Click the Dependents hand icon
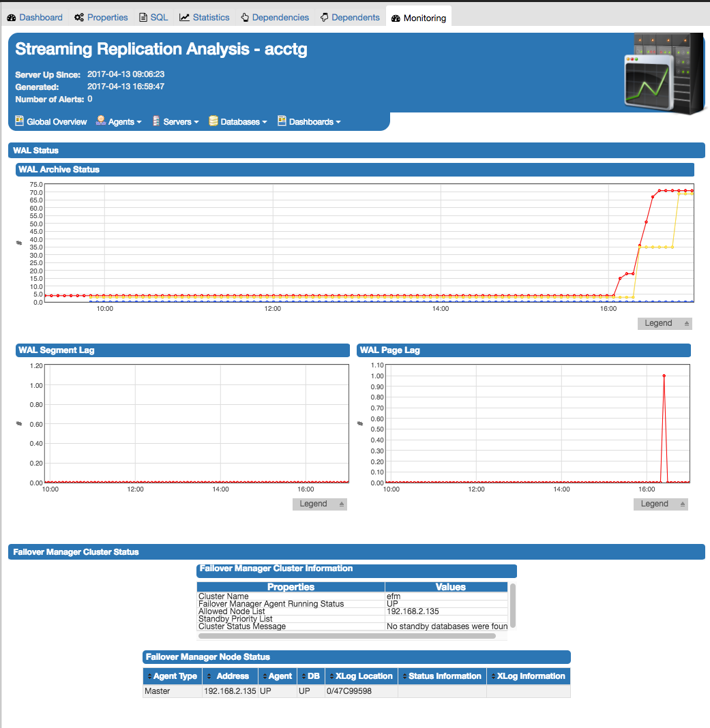Image resolution: width=710 pixels, height=728 pixels. [x=325, y=18]
